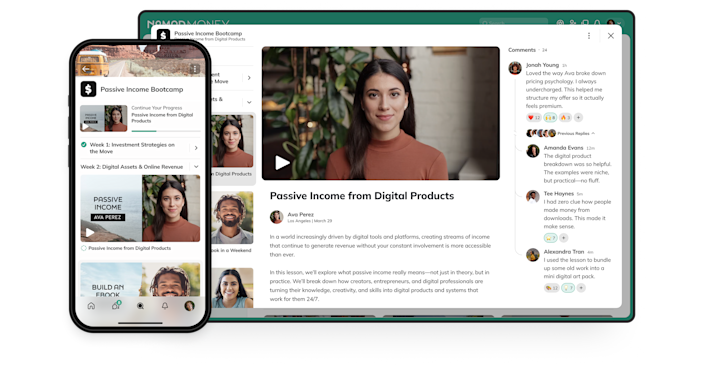Open Week 1: Investment Strategies on the Move on phone
Screen dimensions: 720x365
pos(132,148)
